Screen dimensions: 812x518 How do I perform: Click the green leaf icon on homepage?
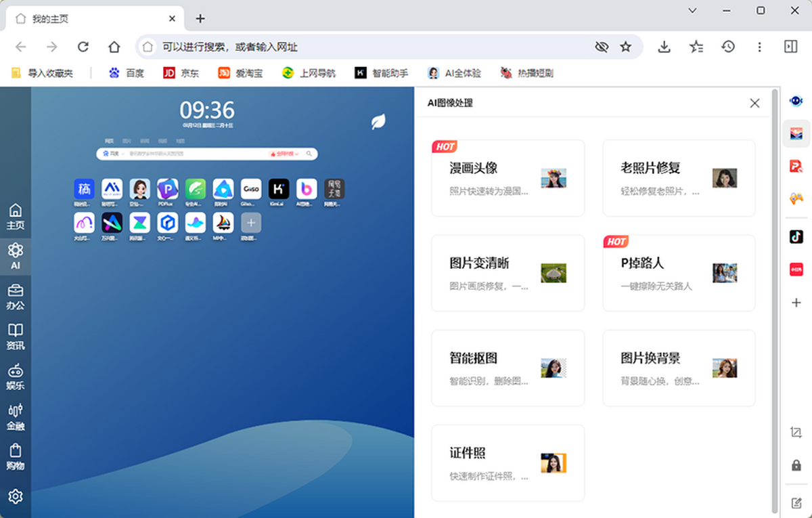tap(378, 122)
